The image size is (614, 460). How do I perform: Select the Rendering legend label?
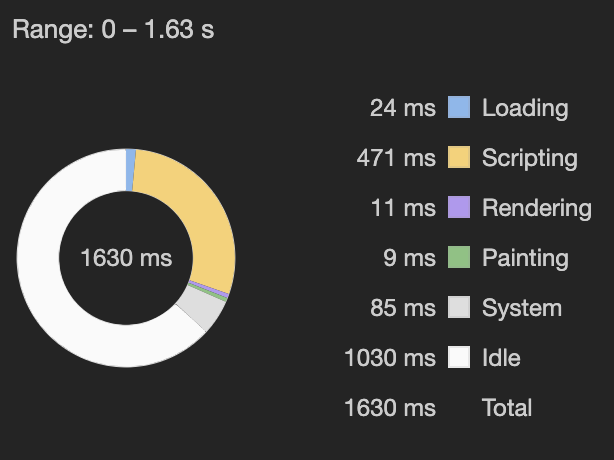(x=537, y=207)
